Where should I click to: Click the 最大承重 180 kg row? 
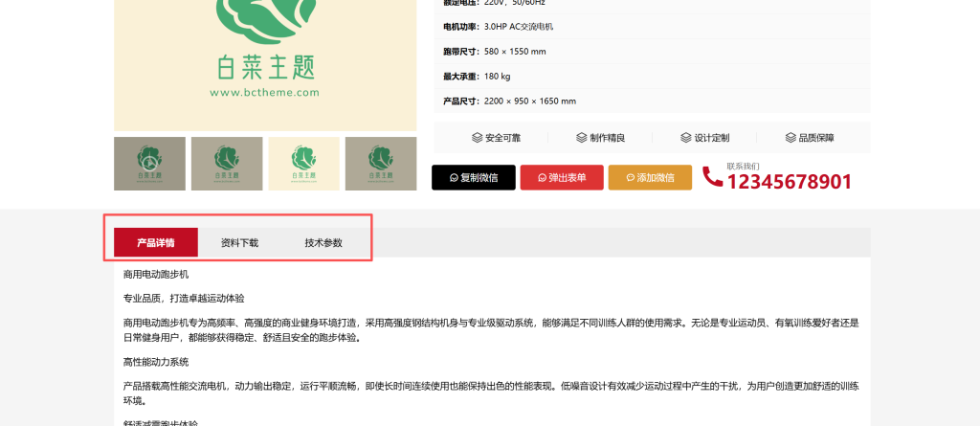[x=652, y=77]
